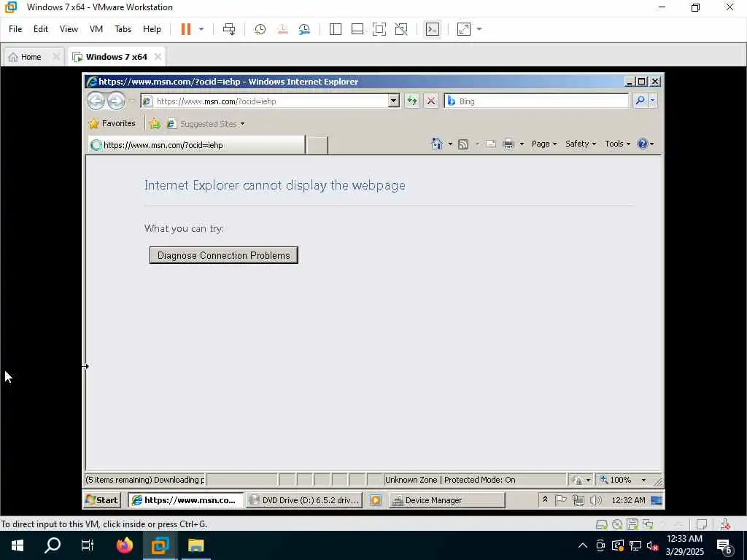Open the power options dropdown next to suspend

201,29
